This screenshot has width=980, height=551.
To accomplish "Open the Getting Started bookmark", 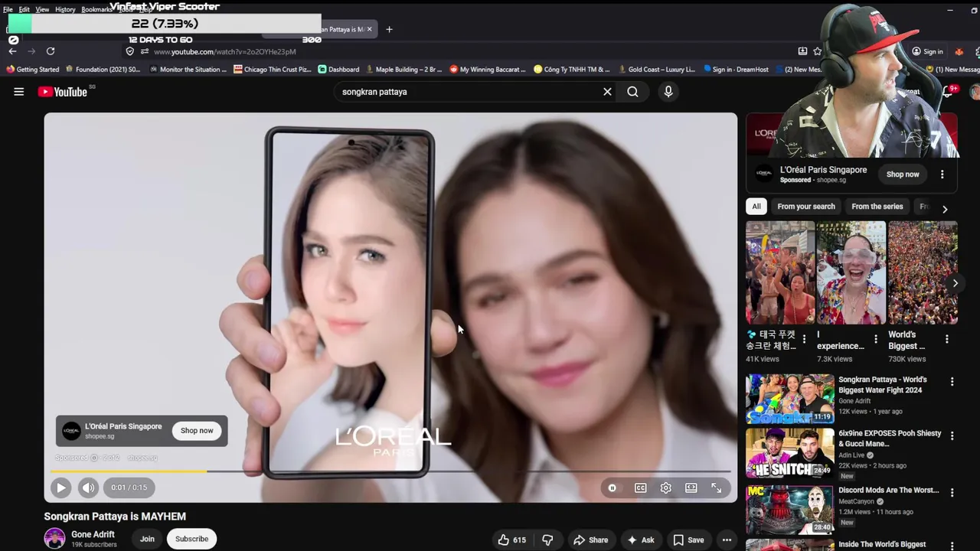I will 32,70.
